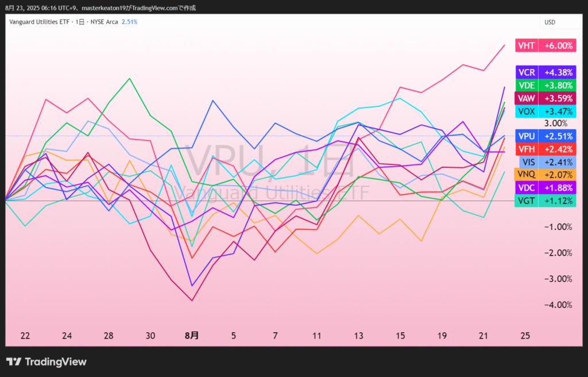Click the +2.41% value label

(558, 162)
